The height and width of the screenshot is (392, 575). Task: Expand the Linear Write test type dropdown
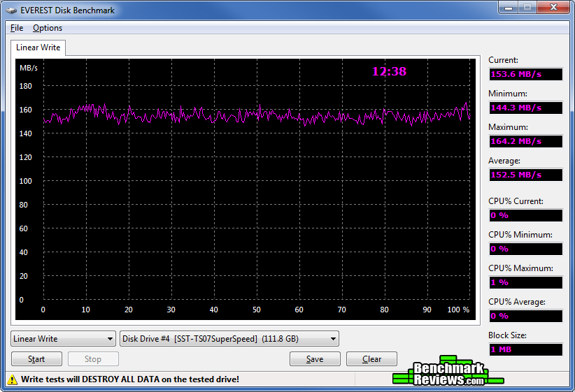pyautogui.click(x=63, y=339)
